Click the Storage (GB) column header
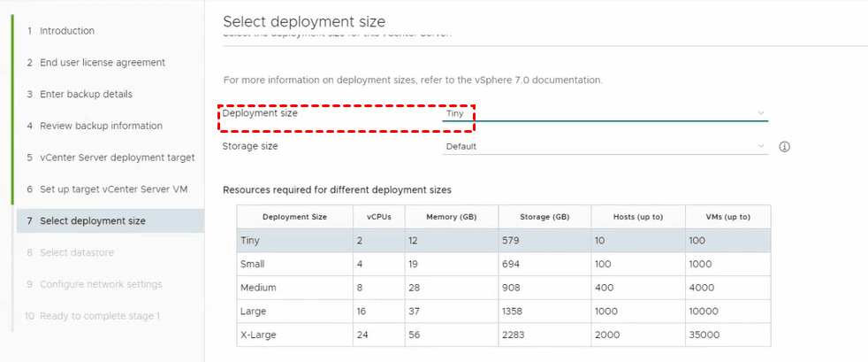The height and width of the screenshot is (362, 868). [x=544, y=217]
